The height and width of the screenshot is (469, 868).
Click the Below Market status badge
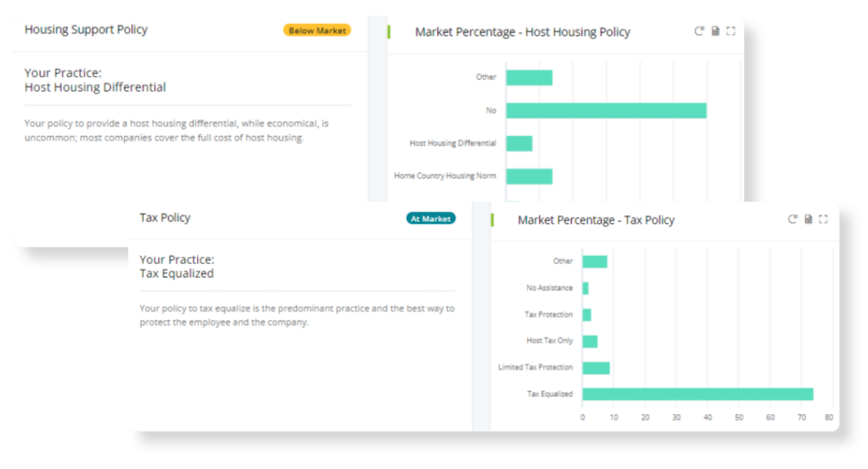click(x=317, y=31)
